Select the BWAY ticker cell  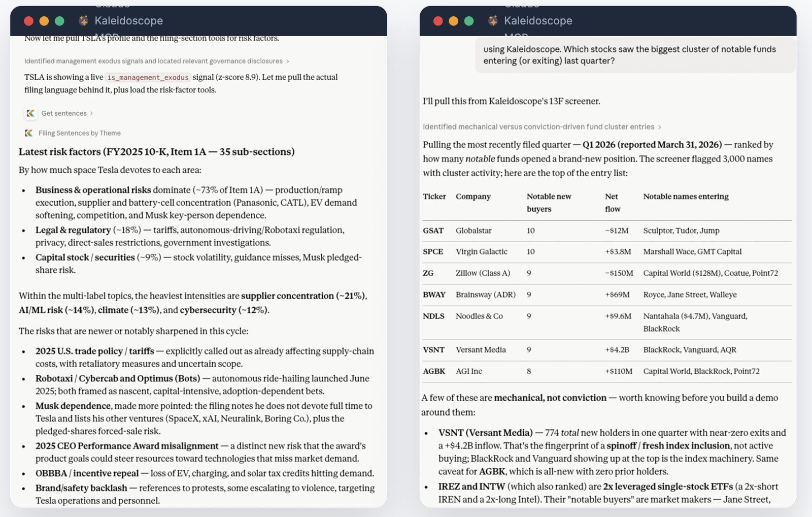tap(434, 295)
